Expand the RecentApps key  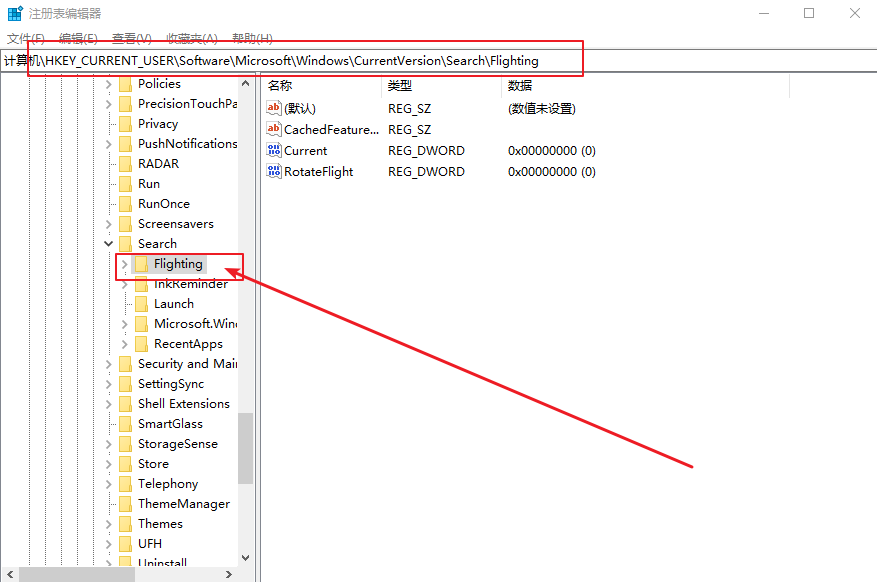pos(124,344)
